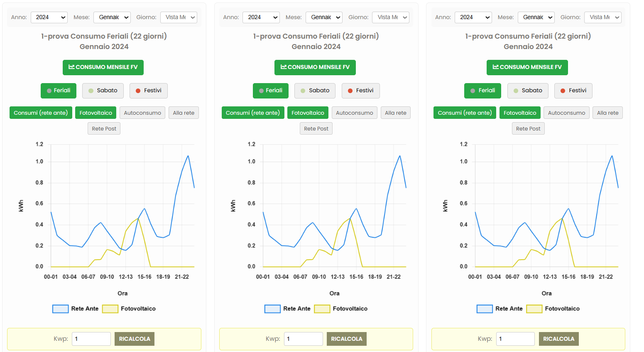
Task: Open the Mese dropdown in middle panel
Action: click(324, 17)
